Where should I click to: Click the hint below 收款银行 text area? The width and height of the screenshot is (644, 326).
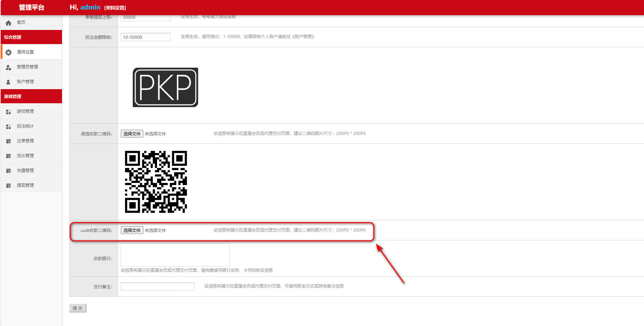point(197,270)
